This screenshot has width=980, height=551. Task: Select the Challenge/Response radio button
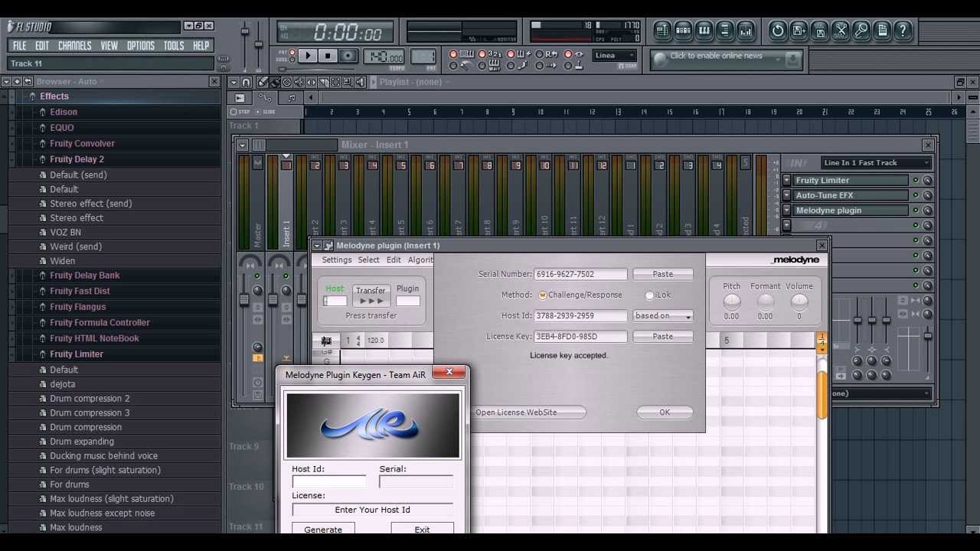pyautogui.click(x=543, y=295)
